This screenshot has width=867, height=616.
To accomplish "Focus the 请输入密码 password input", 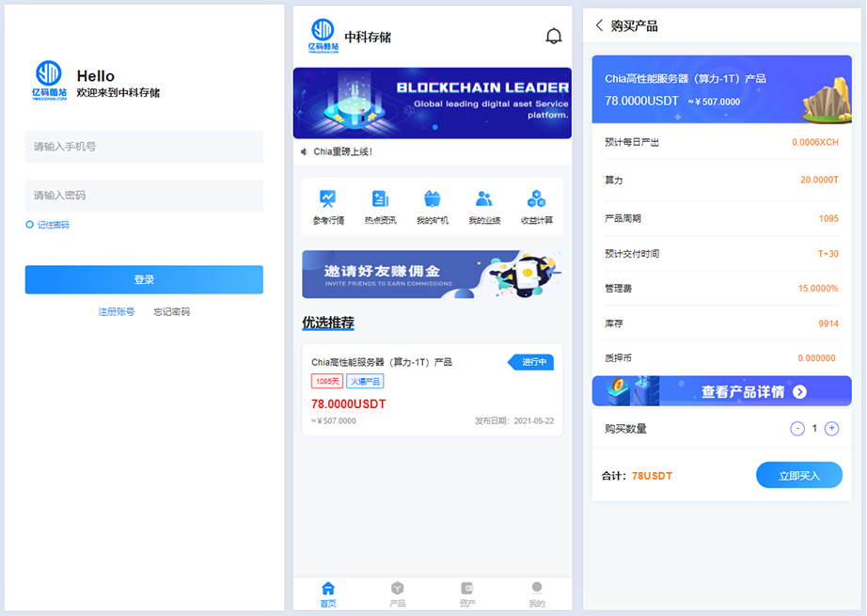I will pos(144,196).
